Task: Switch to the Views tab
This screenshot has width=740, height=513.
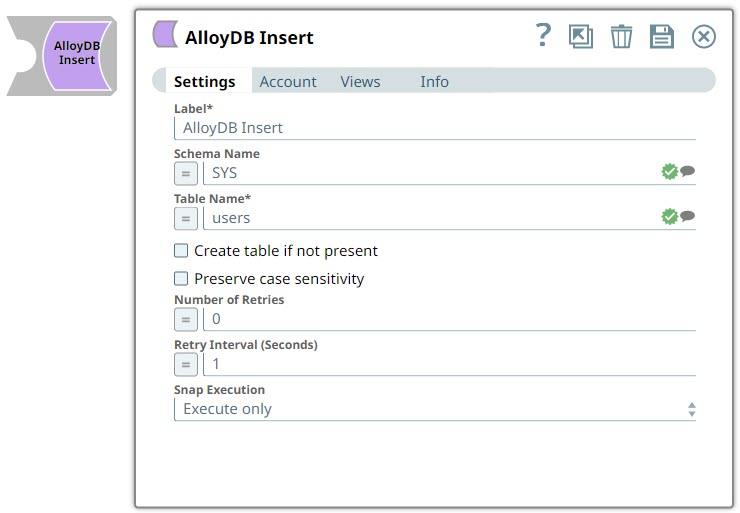Action: pyautogui.click(x=360, y=82)
